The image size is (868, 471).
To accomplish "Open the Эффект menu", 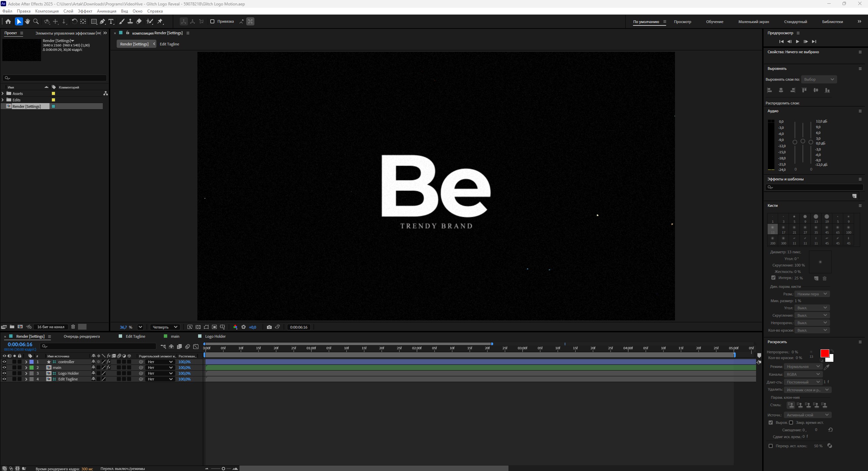I will tap(85, 11).
